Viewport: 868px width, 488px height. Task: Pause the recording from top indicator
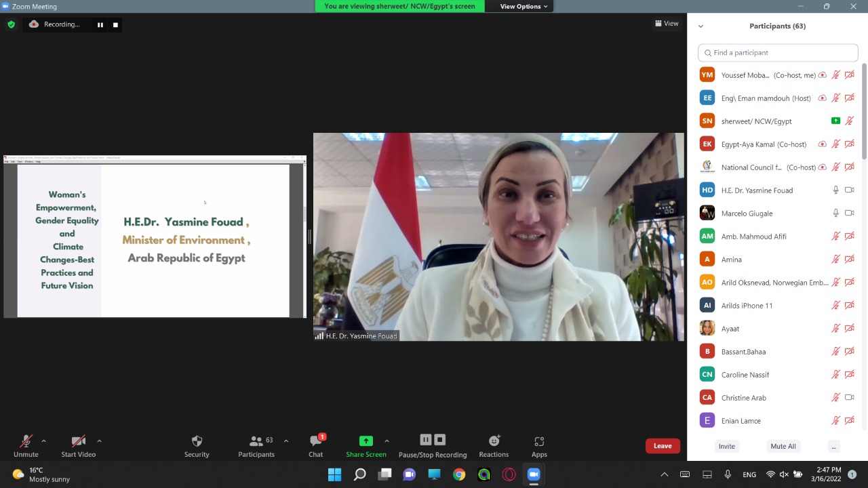100,25
